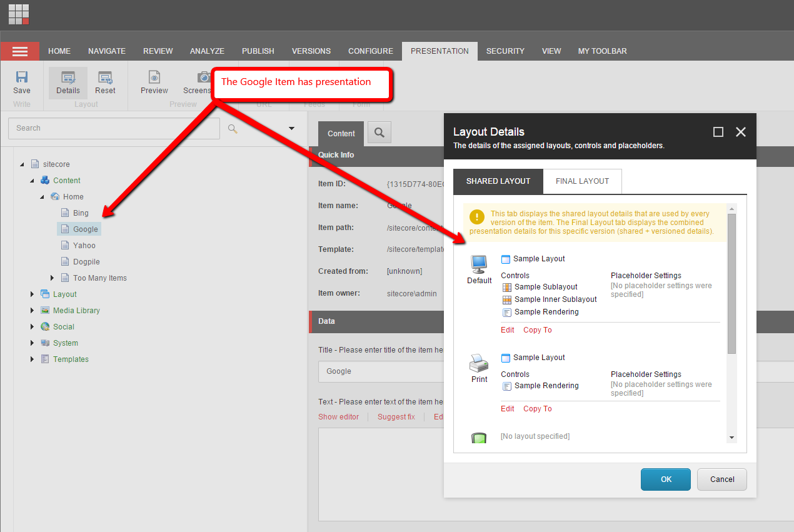Image resolution: width=794 pixels, height=532 pixels.
Task: Expand the Too Many Items node
Action: pos(53,278)
